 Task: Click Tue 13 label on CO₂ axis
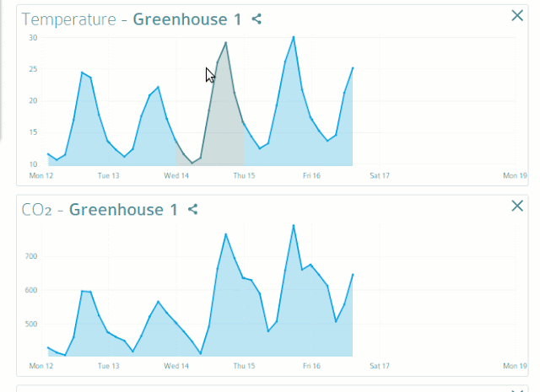tap(108, 367)
